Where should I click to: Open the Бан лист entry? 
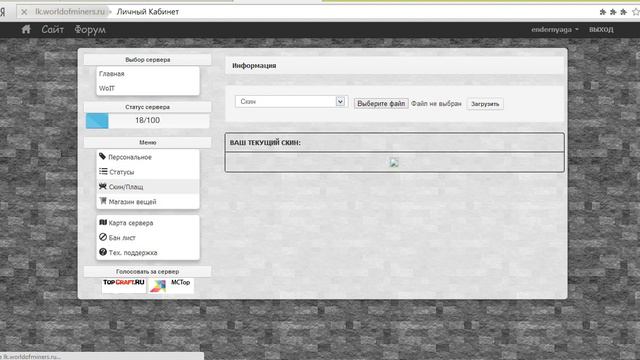click(x=148, y=238)
